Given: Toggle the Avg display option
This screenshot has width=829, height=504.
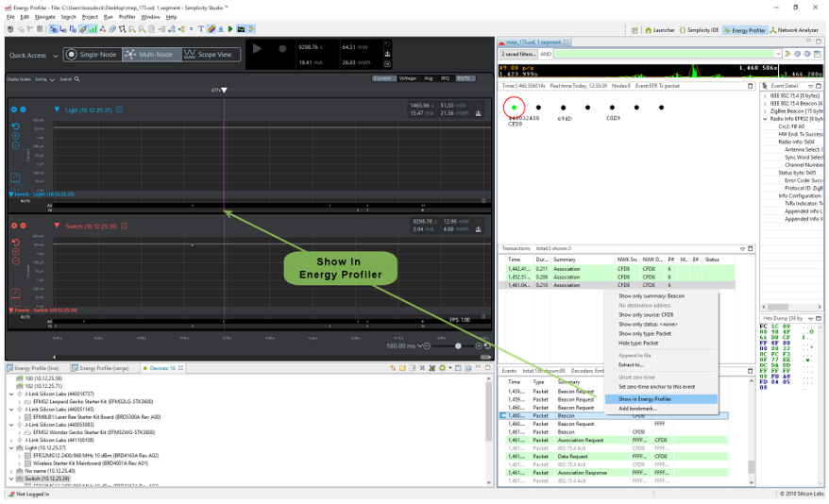Looking at the screenshot, I should [429, 78].
